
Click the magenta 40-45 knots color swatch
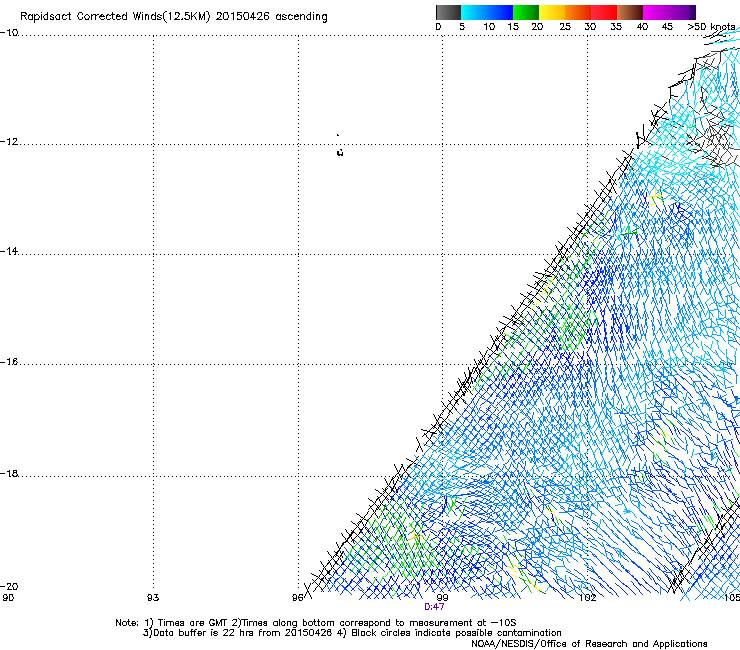[x=656, y=12]
